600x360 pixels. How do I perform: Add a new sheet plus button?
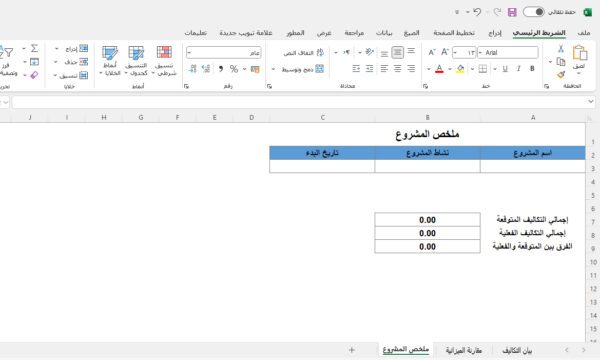point(352,350)
